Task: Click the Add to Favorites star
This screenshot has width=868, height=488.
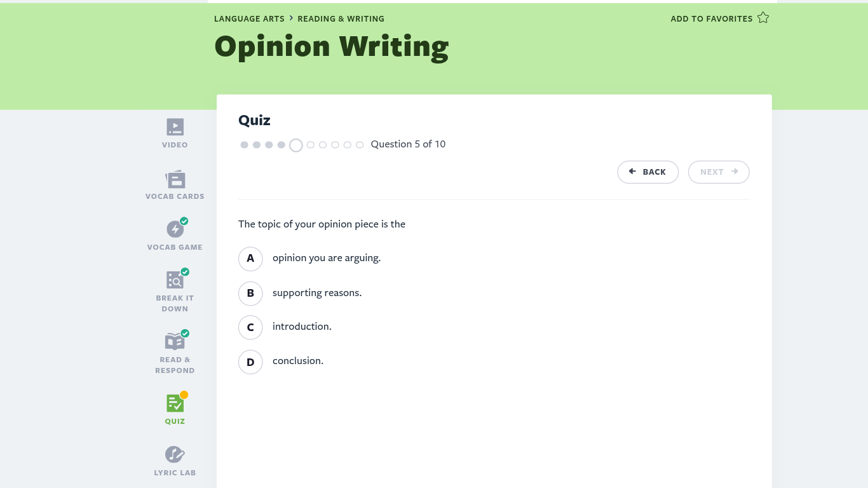Action: (x=763, y=18)
